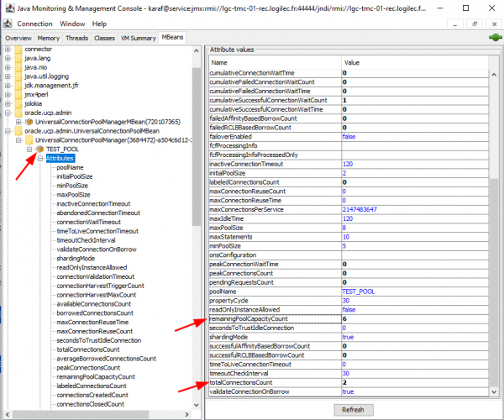Click the green connection status icon
This screenshot has width=504, height=420.
point(493,38)
